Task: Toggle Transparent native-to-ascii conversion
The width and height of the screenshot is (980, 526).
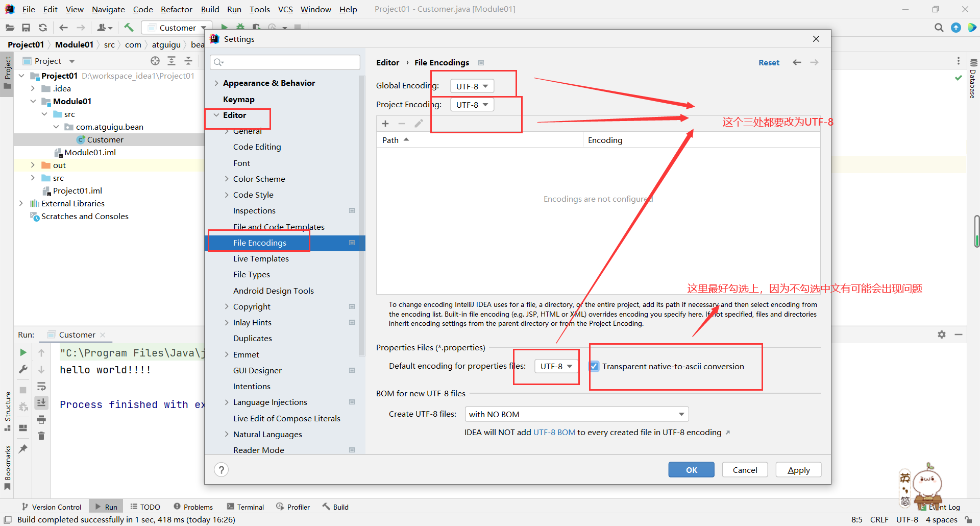Action: [594, 366]
